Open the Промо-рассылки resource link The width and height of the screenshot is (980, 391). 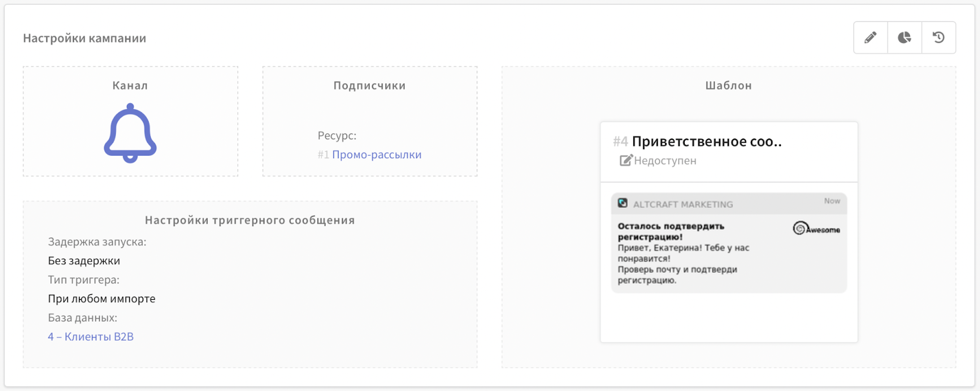[376, 154]
